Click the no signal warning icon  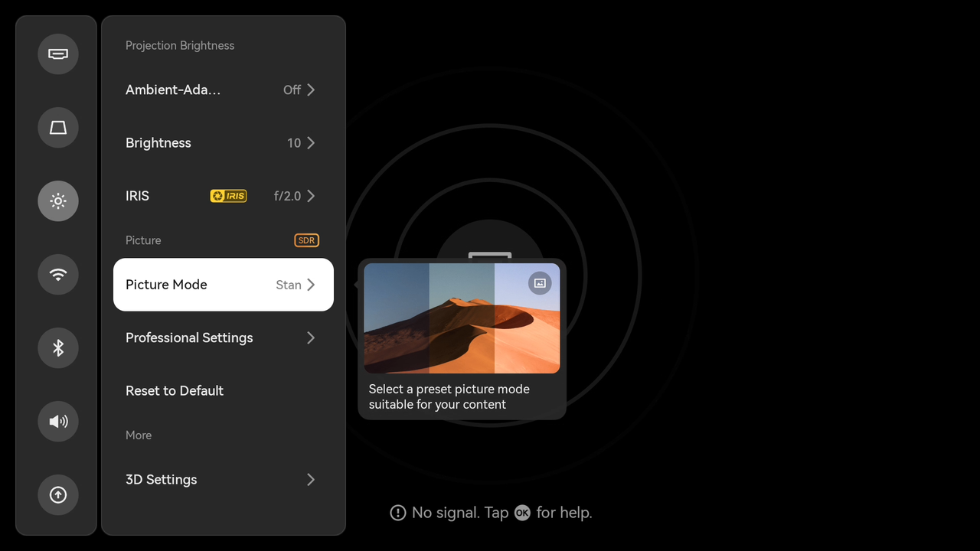[x=398, y=513]
